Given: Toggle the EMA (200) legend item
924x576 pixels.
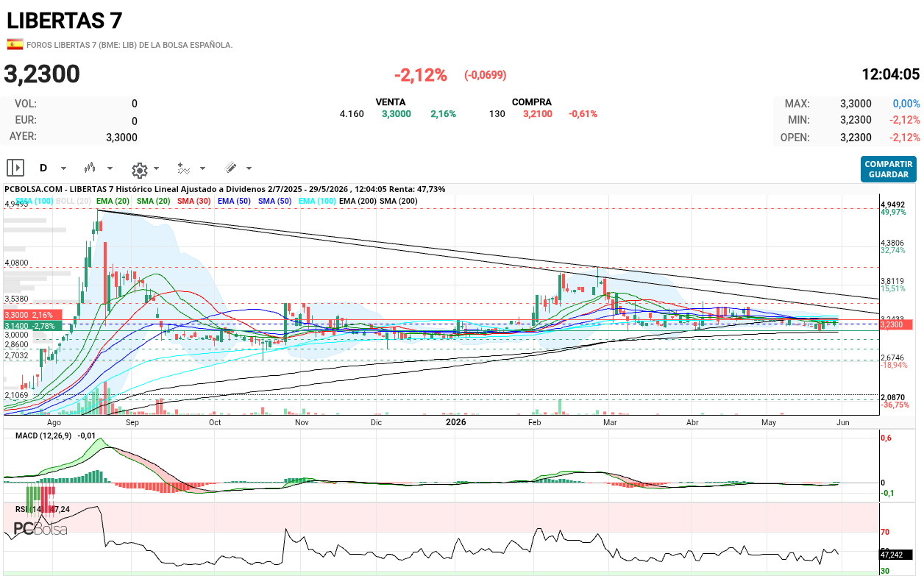Looking at the screenshot, I should [357, 201].
